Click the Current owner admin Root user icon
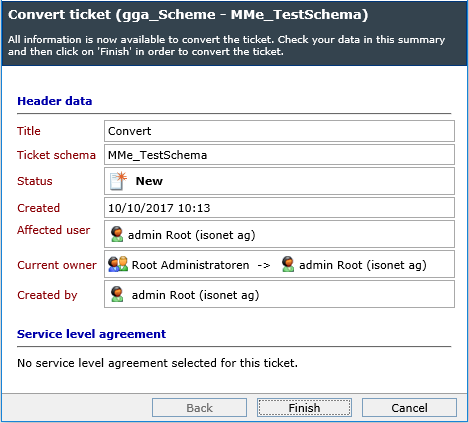 288,264
